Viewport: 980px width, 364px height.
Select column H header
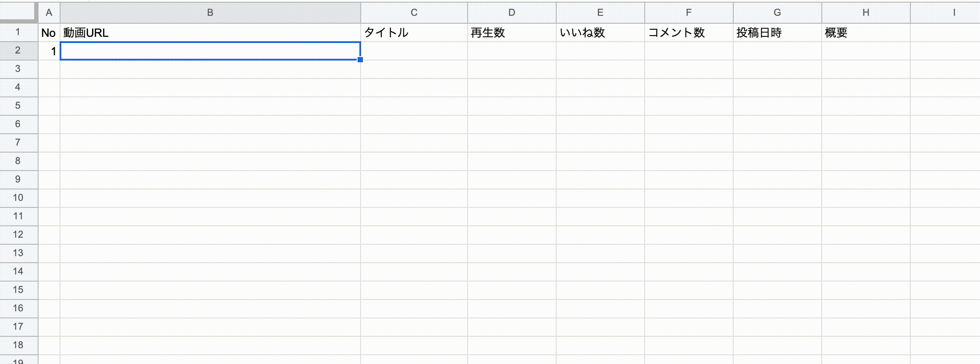coord(866,13)
